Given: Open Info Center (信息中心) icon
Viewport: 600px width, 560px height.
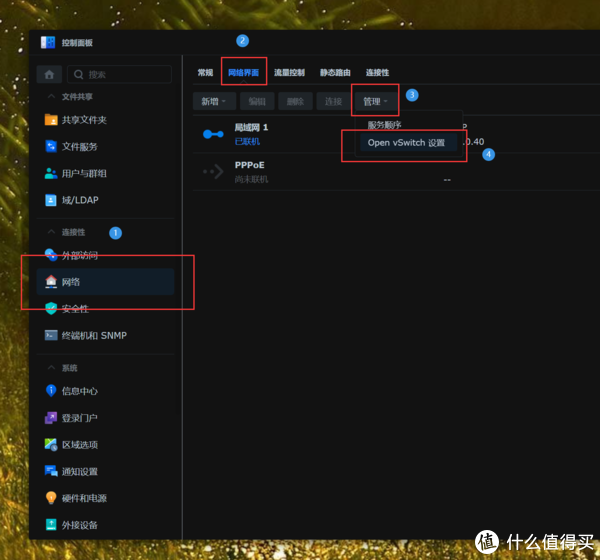Looking at the screenshot, I should tap(51, 390).
